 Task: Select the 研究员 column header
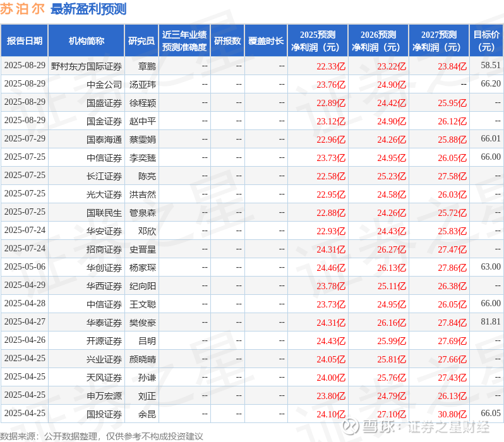(x=141, y=41)
